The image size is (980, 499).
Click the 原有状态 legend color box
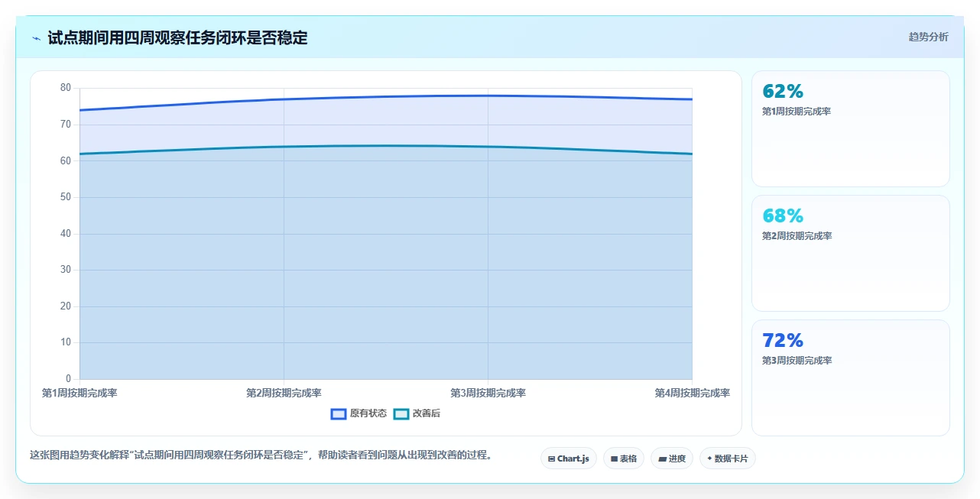pyautogui.click(x=339, y=413)
